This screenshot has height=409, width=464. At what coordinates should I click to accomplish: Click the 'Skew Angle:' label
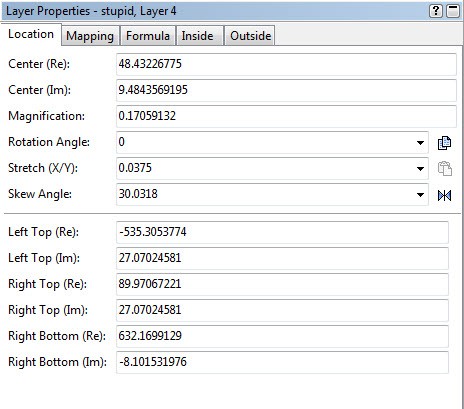(x=40, y=194)
